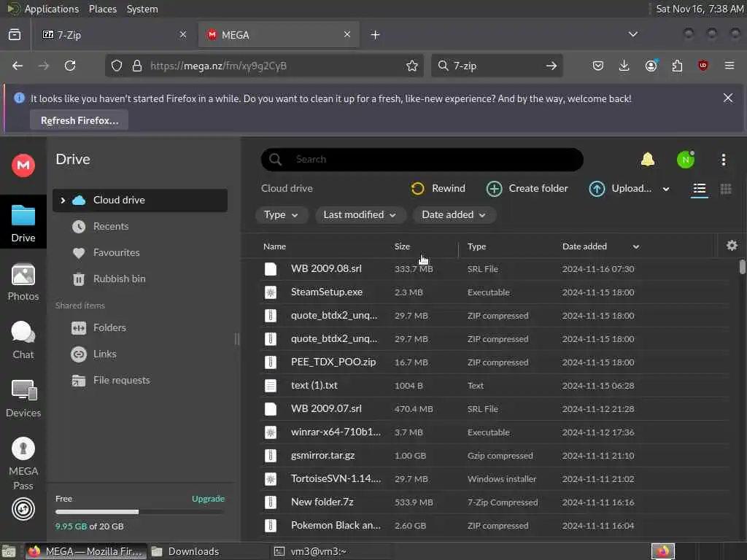Click the list all tabs chevron
The height and width of the screenshot is (560, 747).
(x=632, y=34)
